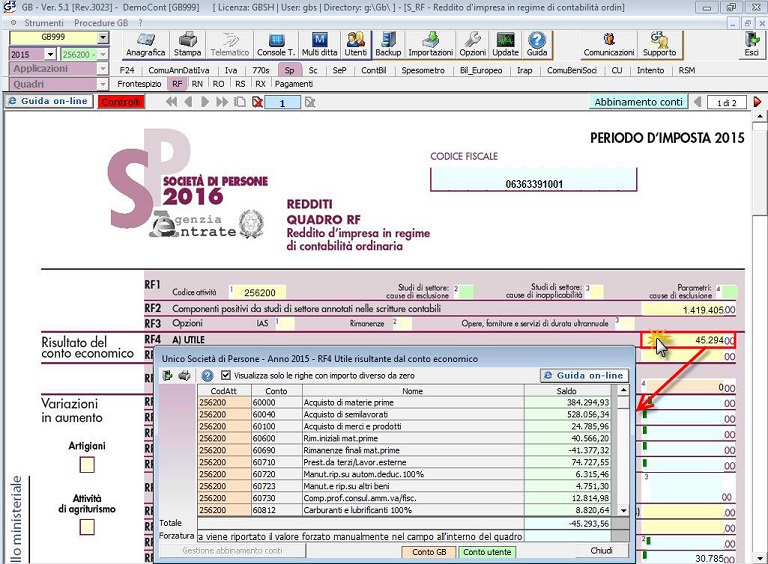Open Guida help icon in toolbar
The width and height of the screenshot is (768, 564).
pyautogui.click(x=537, y=45)
